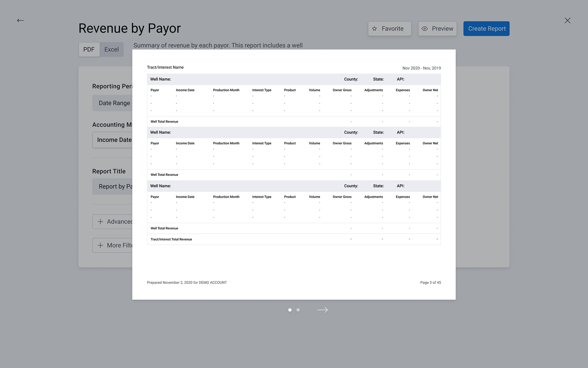
Task: Add this report to favorites via Favorite text
Action: pos(393,29)
